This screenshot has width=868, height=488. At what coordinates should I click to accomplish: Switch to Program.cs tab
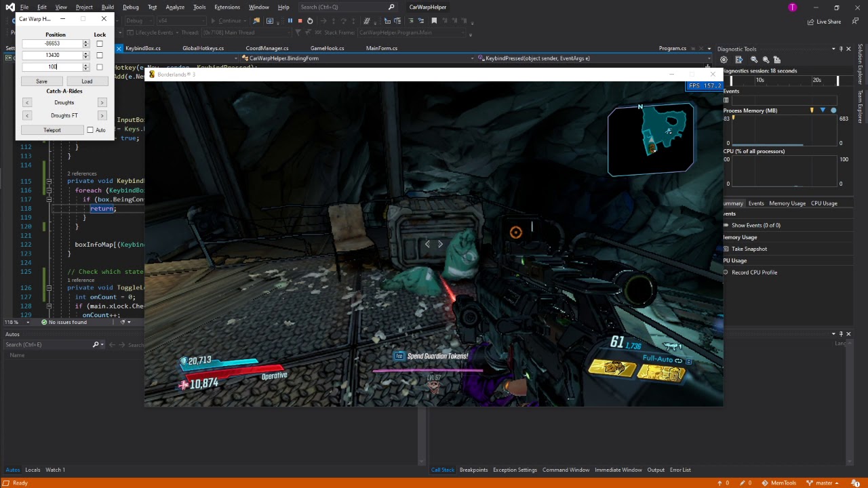(673, 48)
